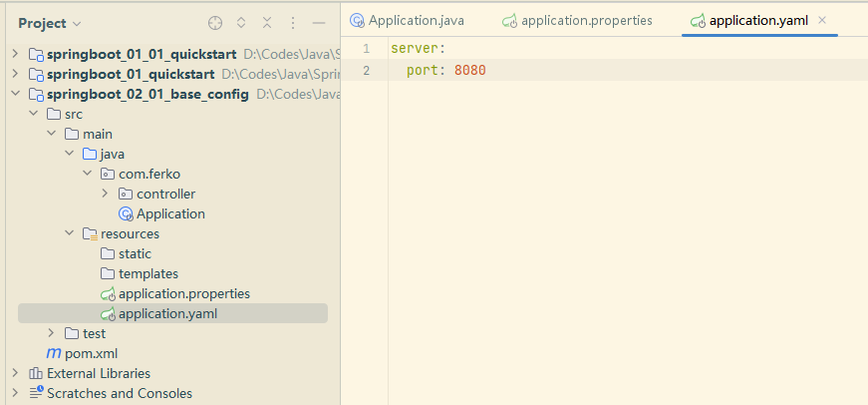Open the Project view dropdown

pos(50,23)
